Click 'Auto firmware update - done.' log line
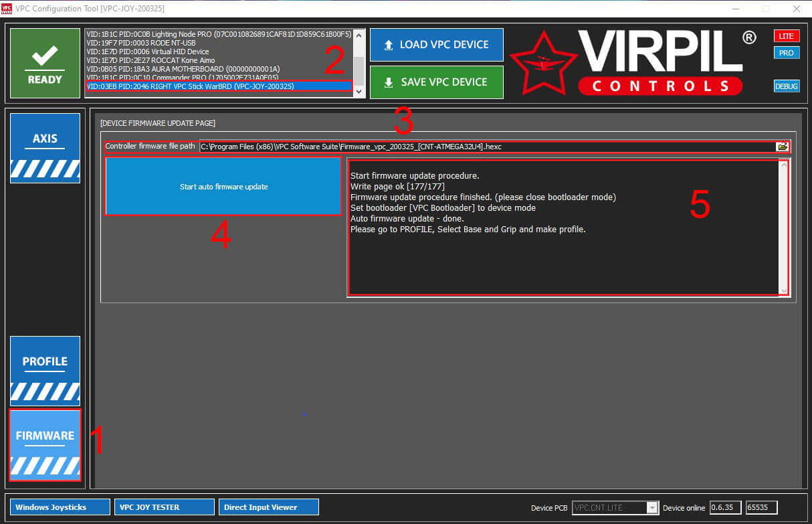 click(x=407, y=219)
